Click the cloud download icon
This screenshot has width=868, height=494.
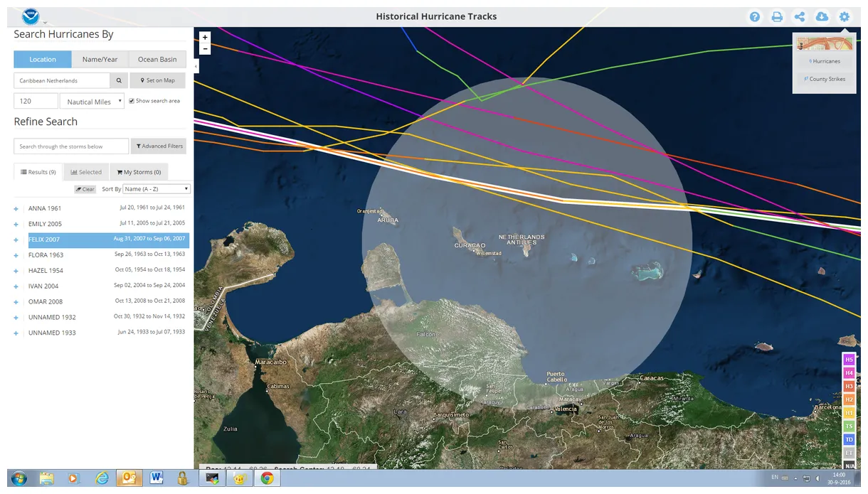tap(822, 17)
